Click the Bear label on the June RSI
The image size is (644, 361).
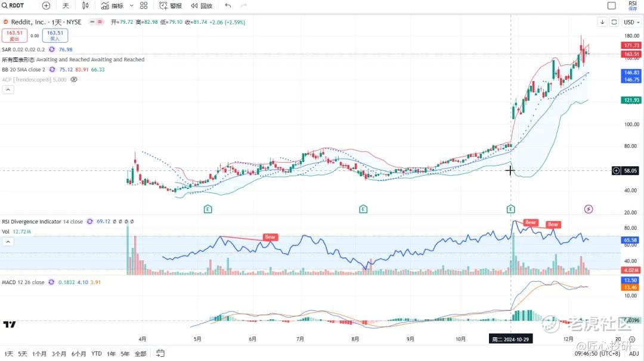tap(270, 237)
